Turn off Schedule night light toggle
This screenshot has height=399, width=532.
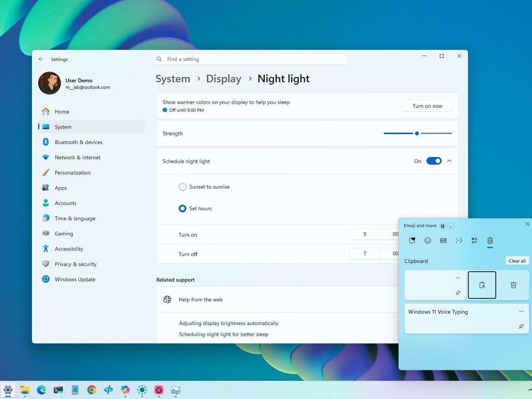pos(434,161)
